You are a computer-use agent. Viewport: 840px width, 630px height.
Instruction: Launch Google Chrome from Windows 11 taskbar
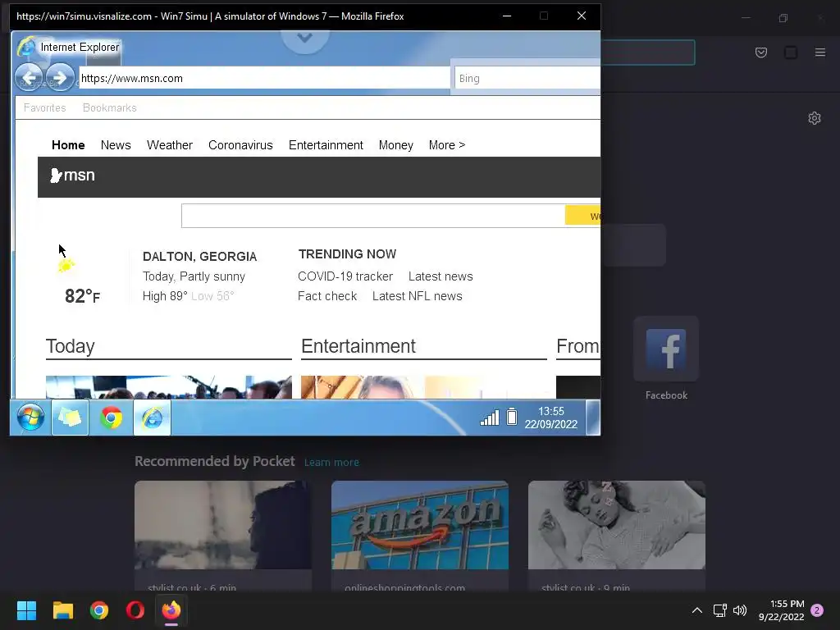coord(99,610)
